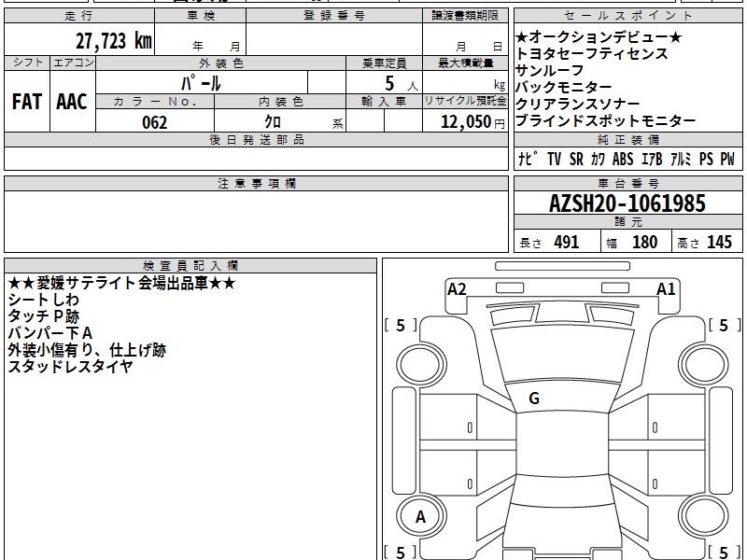Click the exterior color value "パール"
This screenshot has width=747, height=560.
201,83
